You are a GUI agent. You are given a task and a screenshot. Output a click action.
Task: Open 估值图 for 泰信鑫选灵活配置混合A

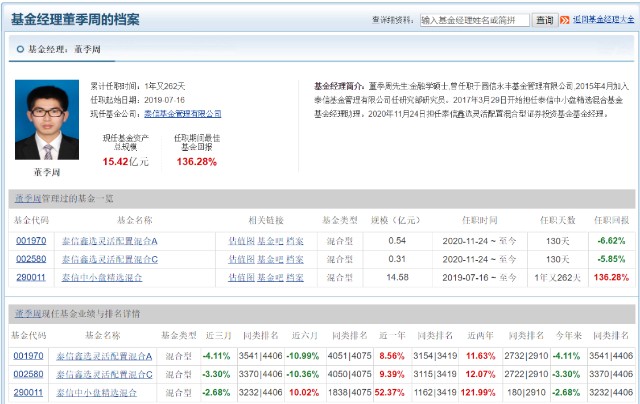(x=241, y=241)
